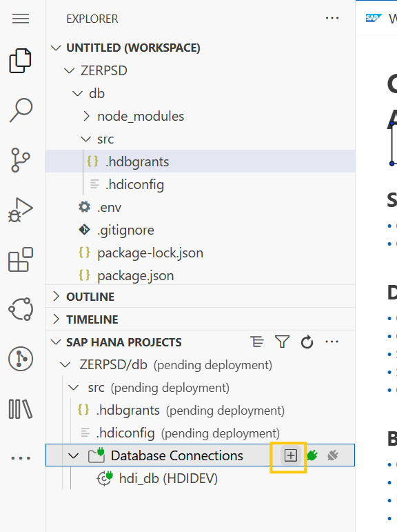Open the Source Control view

(21, 160)
